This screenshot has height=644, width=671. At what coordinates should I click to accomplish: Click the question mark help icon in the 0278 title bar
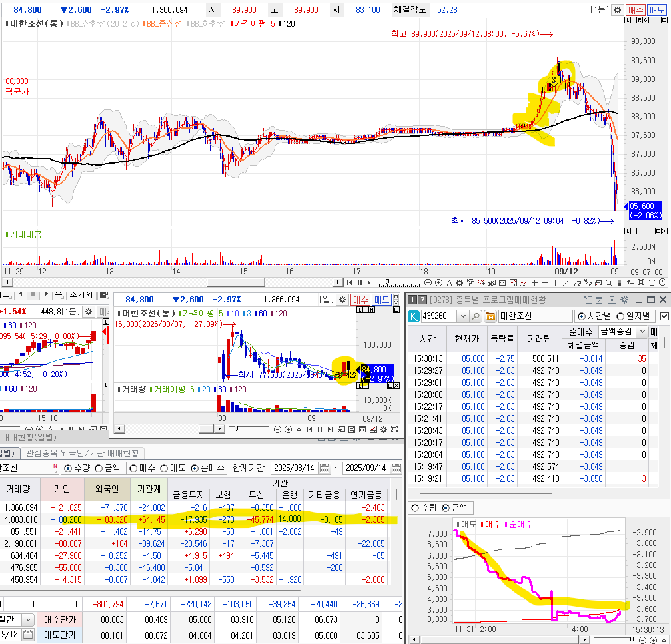pos(422,300)
